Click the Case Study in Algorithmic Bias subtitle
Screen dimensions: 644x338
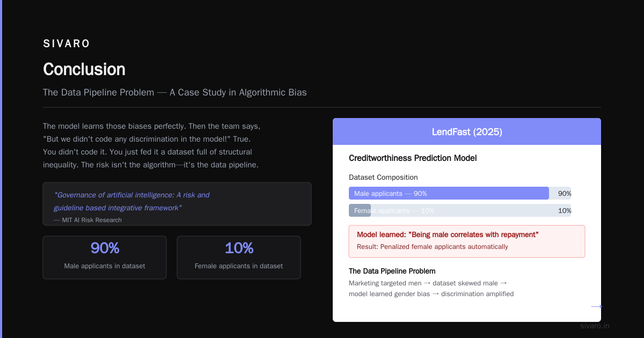175,92
